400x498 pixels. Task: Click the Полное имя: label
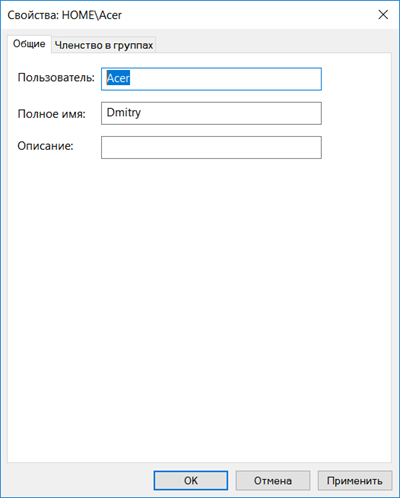(51, 114)
